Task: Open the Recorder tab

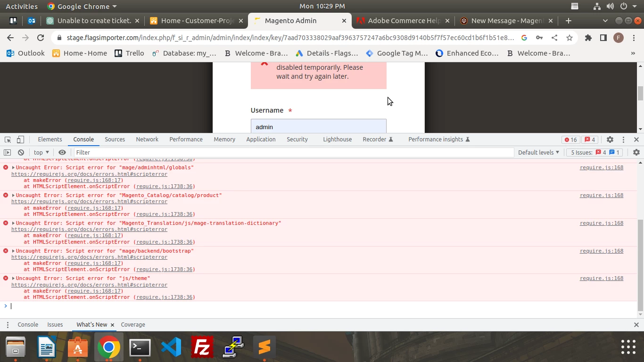Action: (378, 140)
